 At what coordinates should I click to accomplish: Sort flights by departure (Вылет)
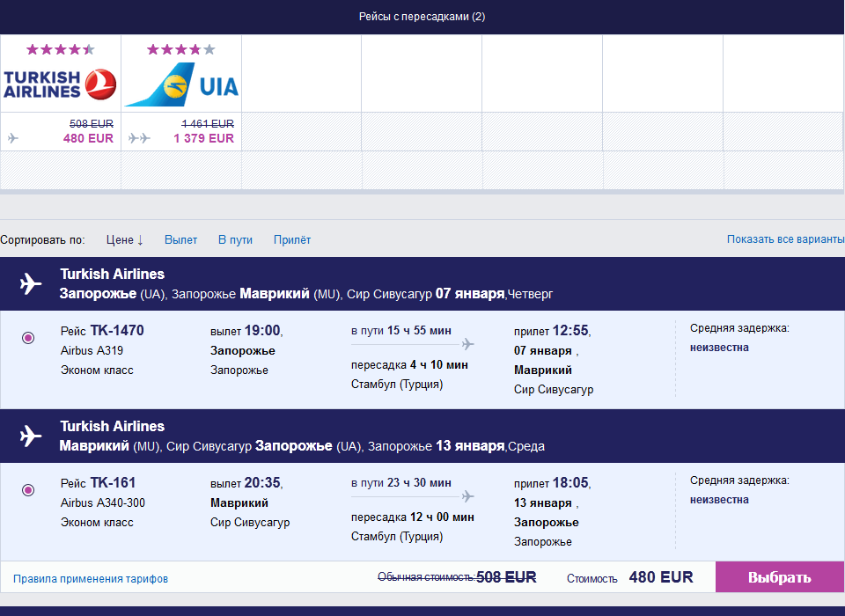pyautogui.click(x=180, y=239)
